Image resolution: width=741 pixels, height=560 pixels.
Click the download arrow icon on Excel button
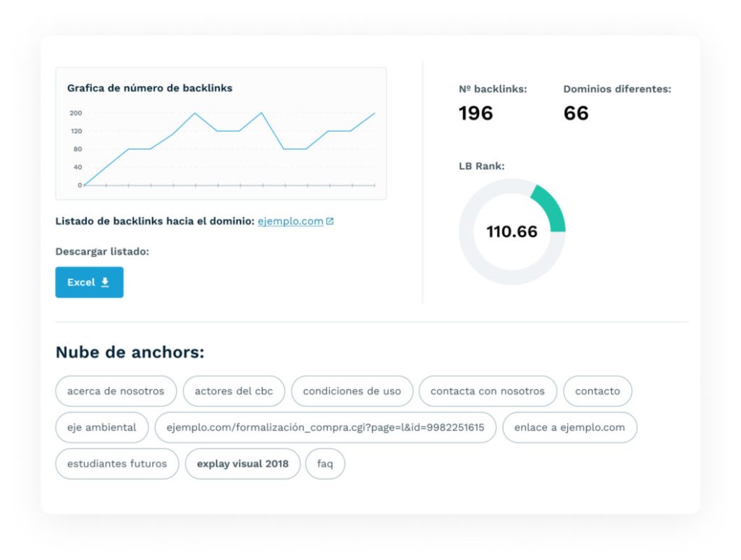[x=105, y=282]
